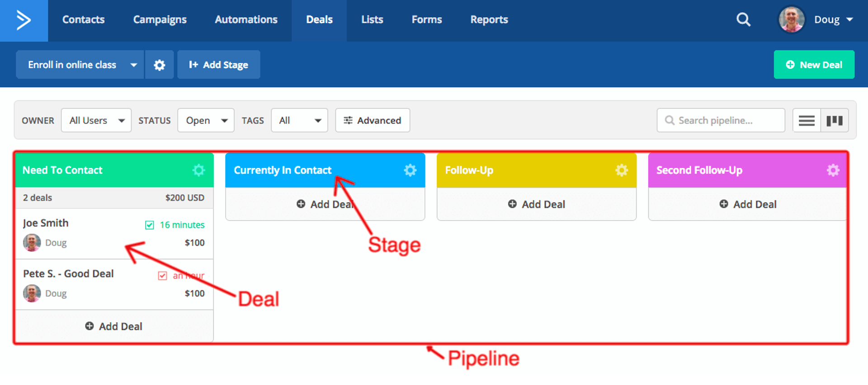Click the Add Stage button
The width and height of the screenshot is (868, 385).
(x=219, y=65)
